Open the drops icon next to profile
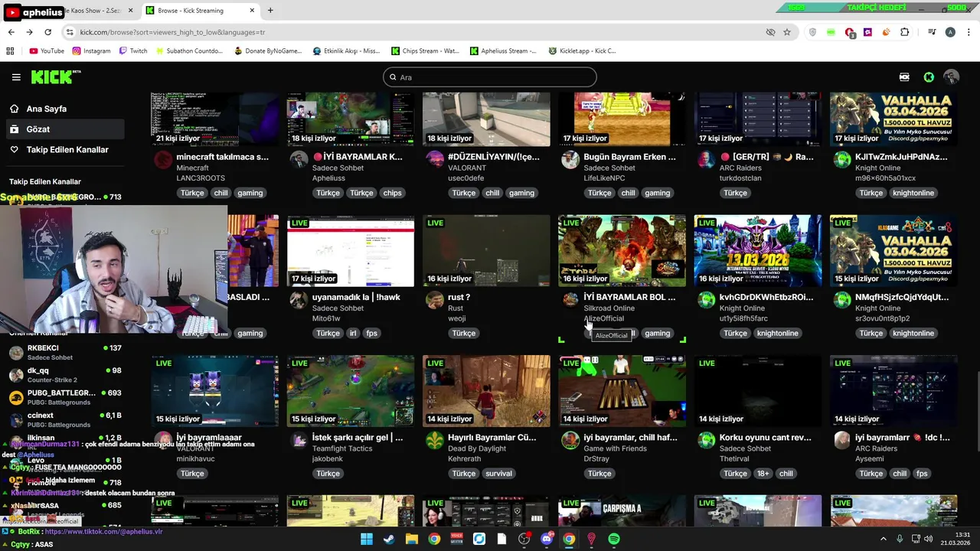This screenshot has width=980, height=551. [904, 77]
